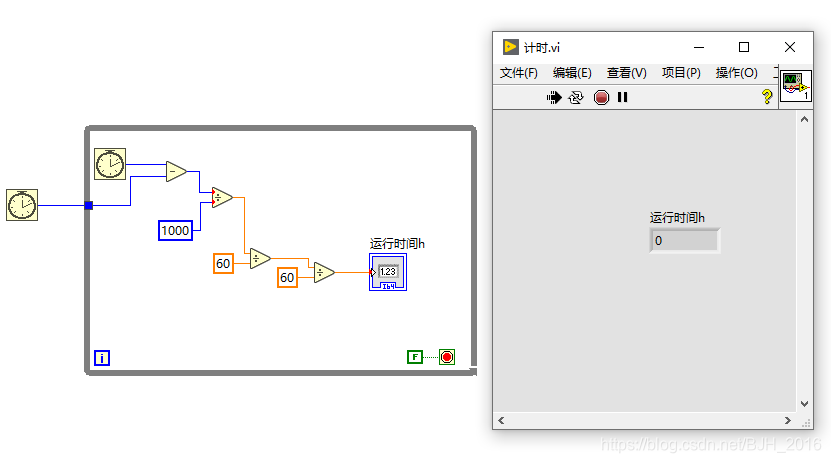Click the horizontal scrollbar left arrow
Screen dimensions: 831x463
(x=501, y=420)
